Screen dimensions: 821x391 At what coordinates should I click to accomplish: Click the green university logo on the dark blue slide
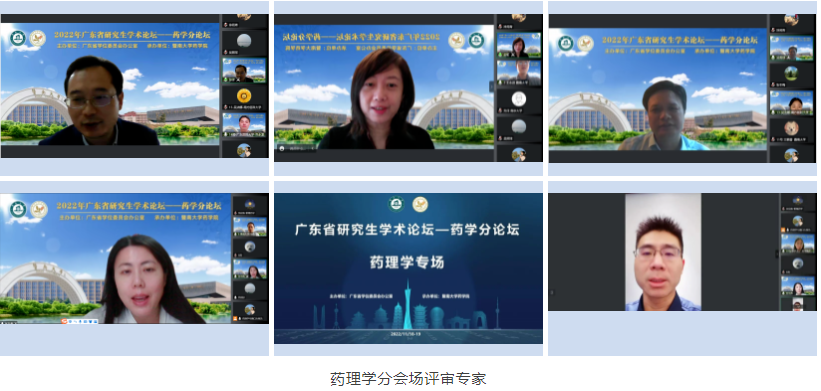click(396, 204)
